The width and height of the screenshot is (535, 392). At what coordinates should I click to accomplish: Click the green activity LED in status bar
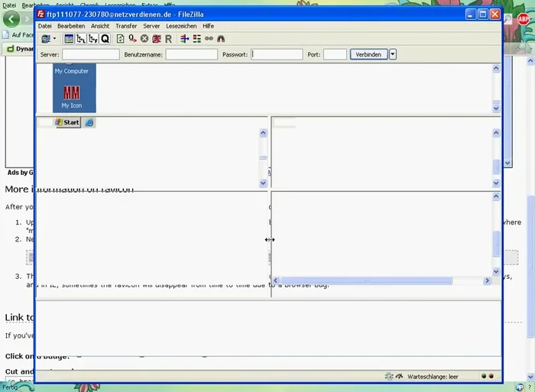click(484, 376)
